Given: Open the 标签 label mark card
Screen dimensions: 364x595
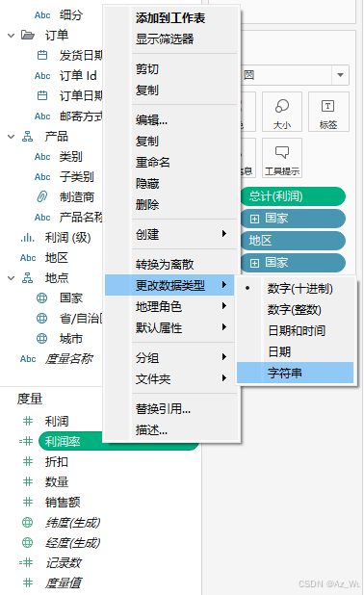Looking at the screenshot, I should pos(328,112).
